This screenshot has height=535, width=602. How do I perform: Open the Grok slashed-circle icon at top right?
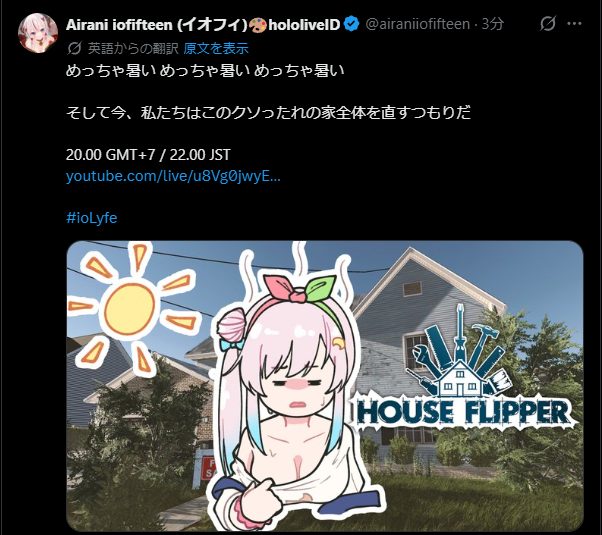(547, 24)
